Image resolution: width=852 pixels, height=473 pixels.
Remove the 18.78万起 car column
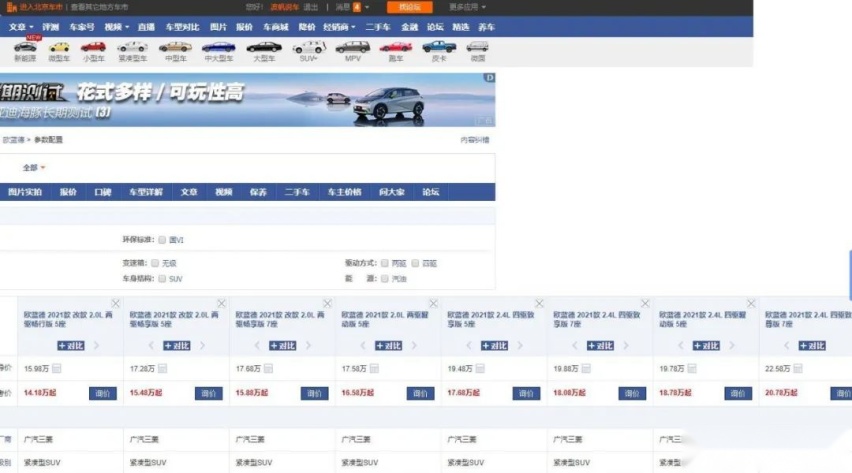pos(751,303)
